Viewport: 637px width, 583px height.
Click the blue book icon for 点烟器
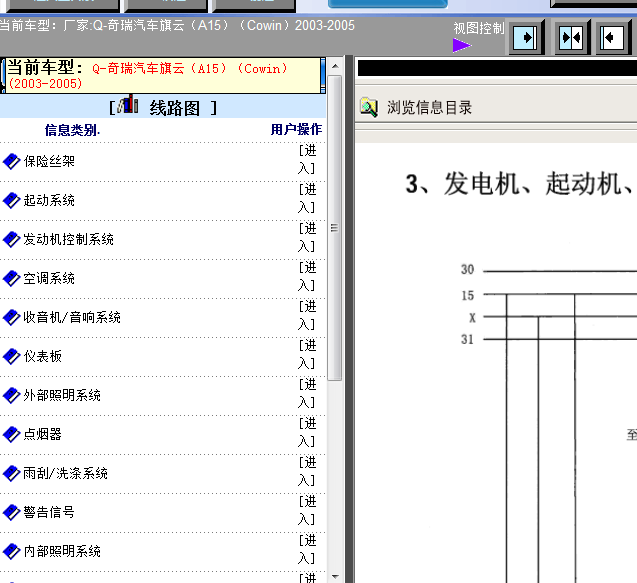point(11,434)
